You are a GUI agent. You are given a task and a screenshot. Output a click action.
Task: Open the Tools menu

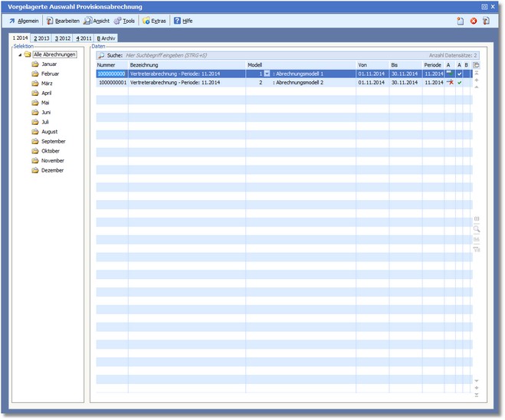click(124, 21)
